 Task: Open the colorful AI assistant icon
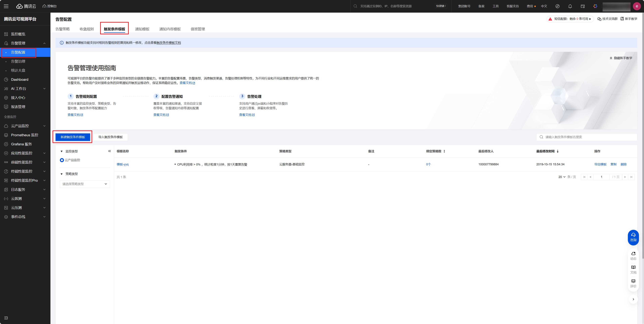click(x=595, y=6)
